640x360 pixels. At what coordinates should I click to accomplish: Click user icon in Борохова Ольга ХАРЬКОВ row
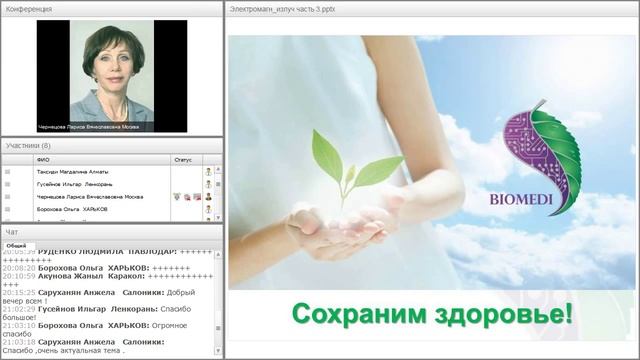(x=208, y=209)
